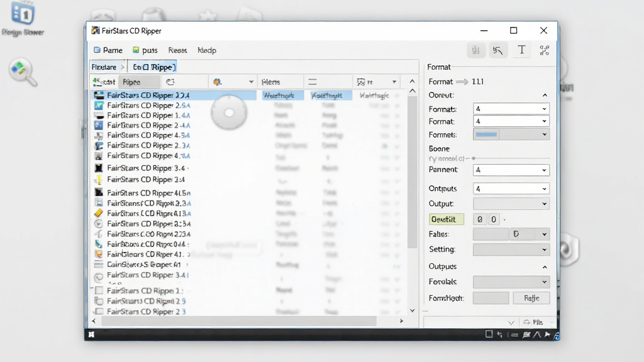Select the text 'T' tool in the top-right toolbar
Viewport: 644px width, 362px height.
(521, 50)
